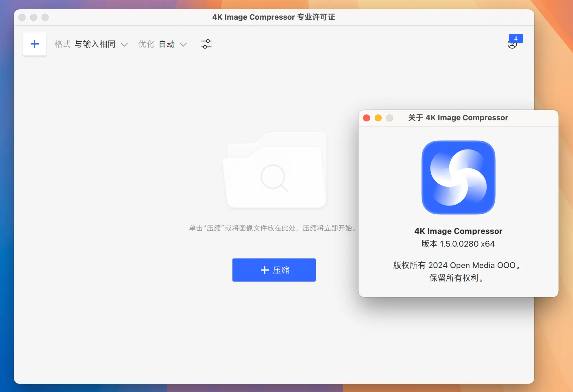Click main window title '4K Image Compressor 专业许可证'
The image size is (573, 392).
point(274,17)
